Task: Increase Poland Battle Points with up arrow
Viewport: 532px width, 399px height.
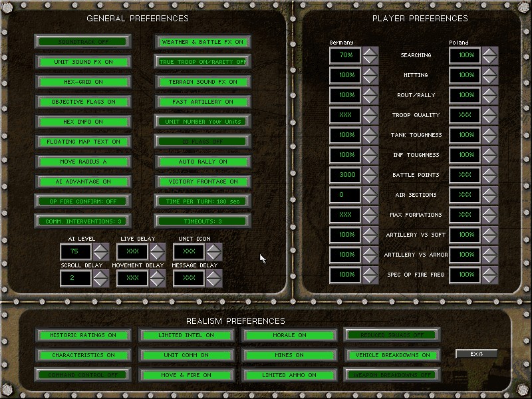Action: (x=490, y=172)
